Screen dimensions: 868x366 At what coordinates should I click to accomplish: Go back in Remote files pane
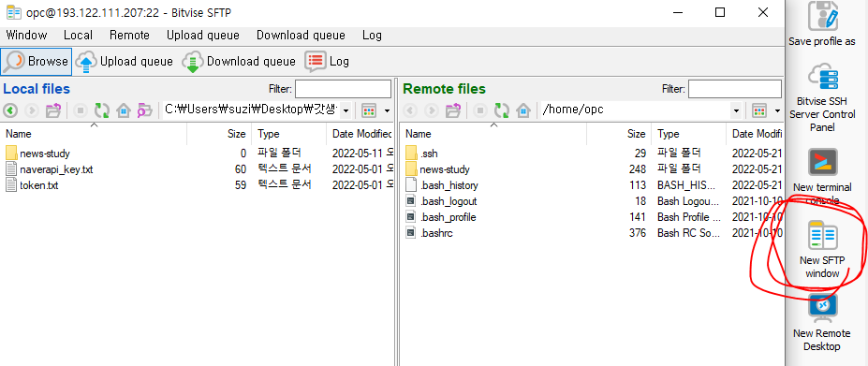point(410,110)
